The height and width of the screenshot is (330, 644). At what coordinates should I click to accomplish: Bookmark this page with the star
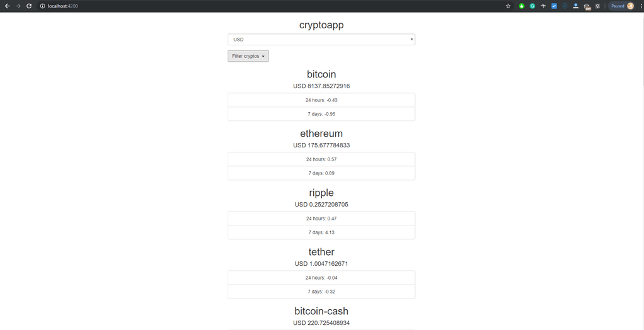coord(508,6)
